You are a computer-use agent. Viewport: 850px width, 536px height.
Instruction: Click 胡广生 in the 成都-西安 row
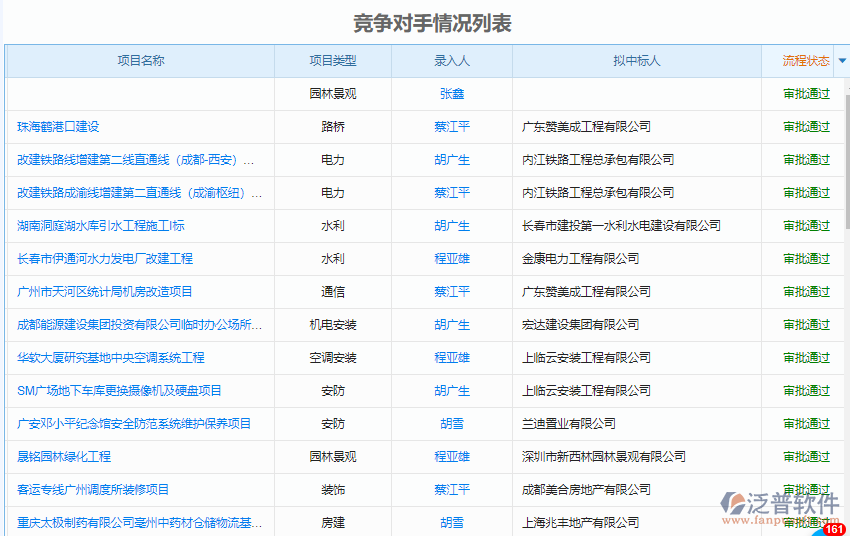pyautogui.click(x=452, y=160)
